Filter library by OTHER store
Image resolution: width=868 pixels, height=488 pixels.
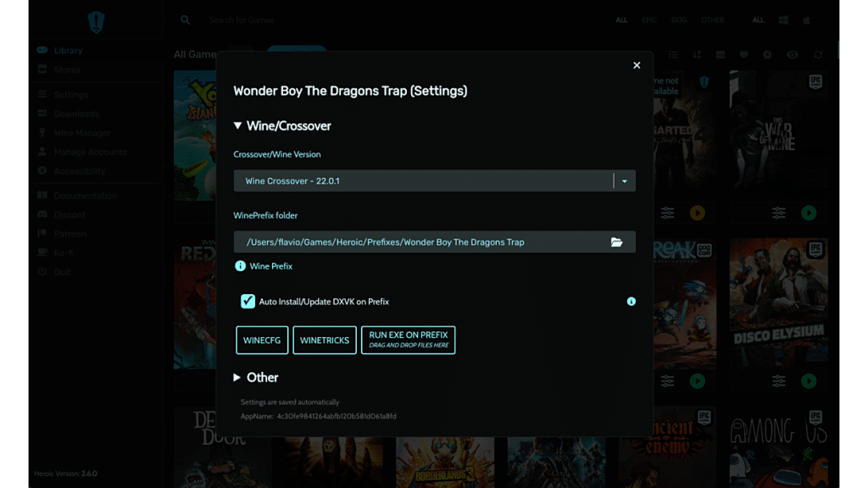[x=712, y=20]
